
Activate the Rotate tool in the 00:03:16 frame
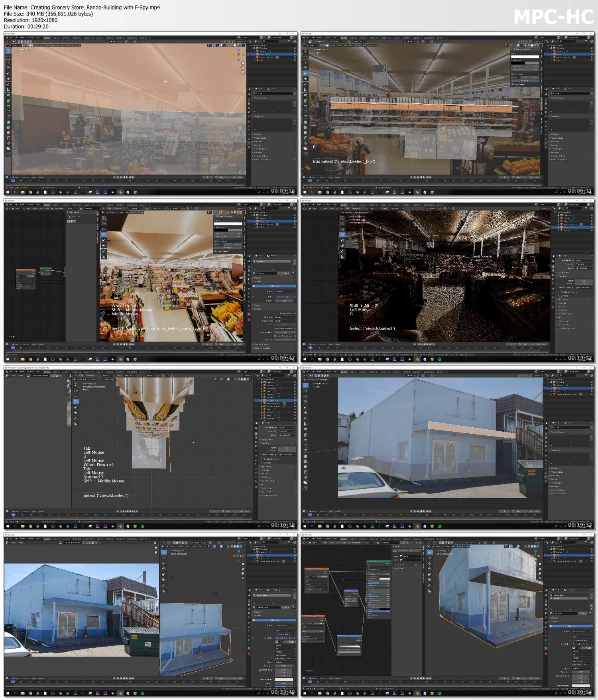[8, 68]
